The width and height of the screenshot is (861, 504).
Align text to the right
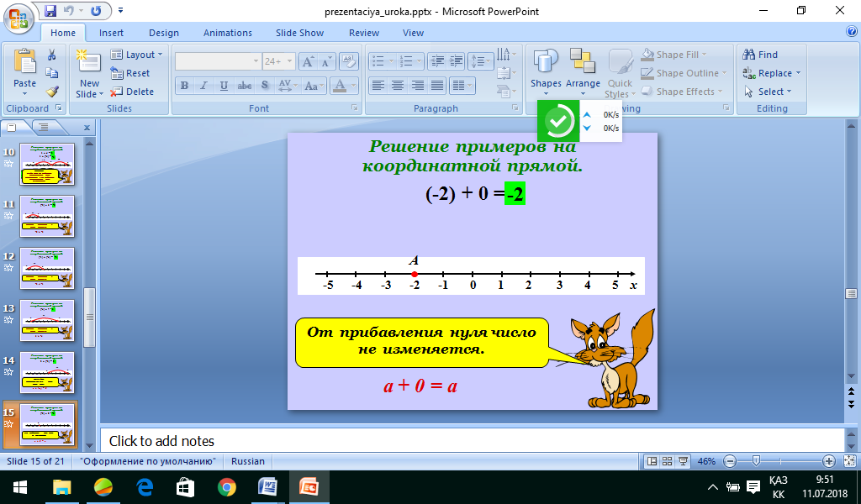[417, 86]
